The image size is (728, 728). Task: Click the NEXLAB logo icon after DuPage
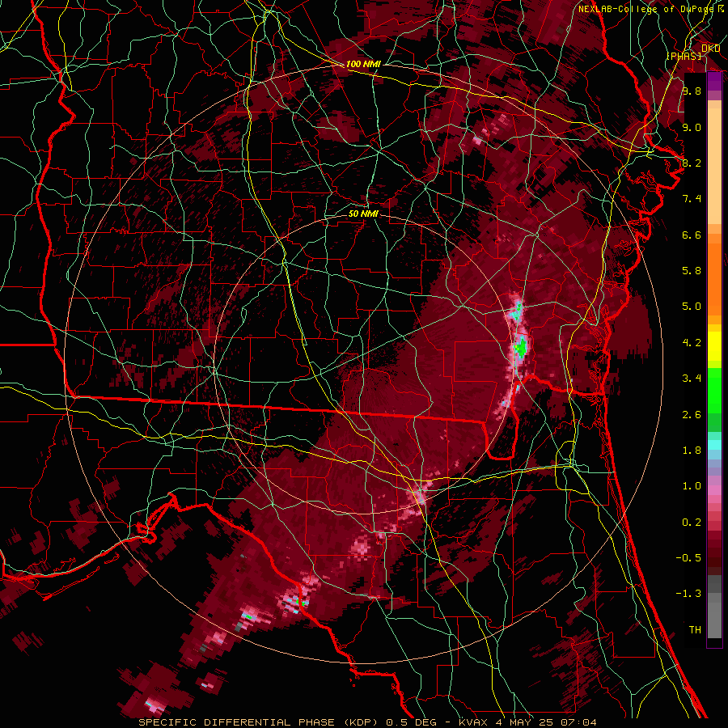721,8
